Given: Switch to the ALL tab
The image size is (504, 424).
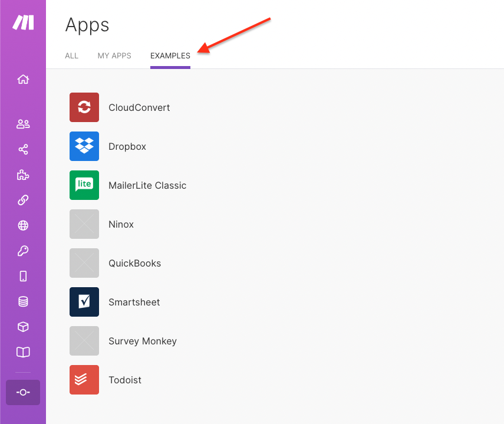Looking at the screenshot, I should click(72, 55).
